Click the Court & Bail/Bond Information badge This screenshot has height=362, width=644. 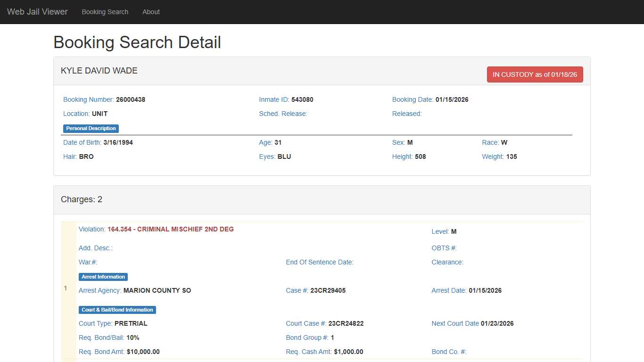[x=117, y=310]
